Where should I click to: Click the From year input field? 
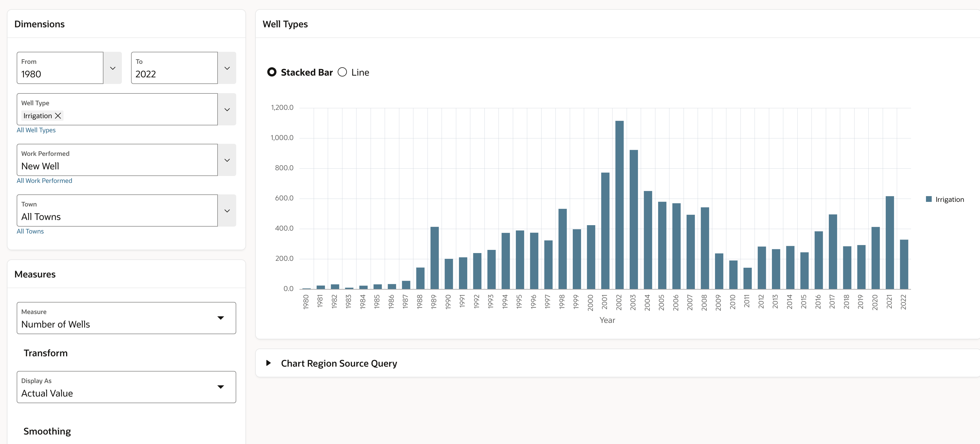point(60,68)
